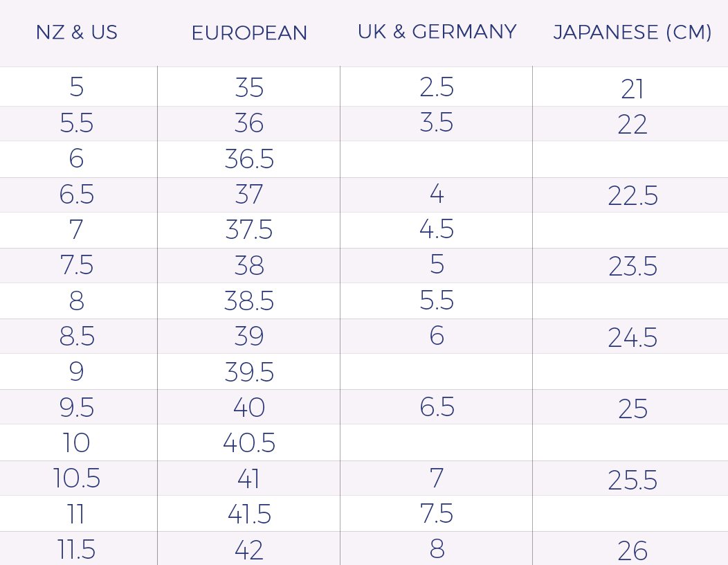Select the EUROPEAN column header
728x565 pixels.
tap(249, 33)
